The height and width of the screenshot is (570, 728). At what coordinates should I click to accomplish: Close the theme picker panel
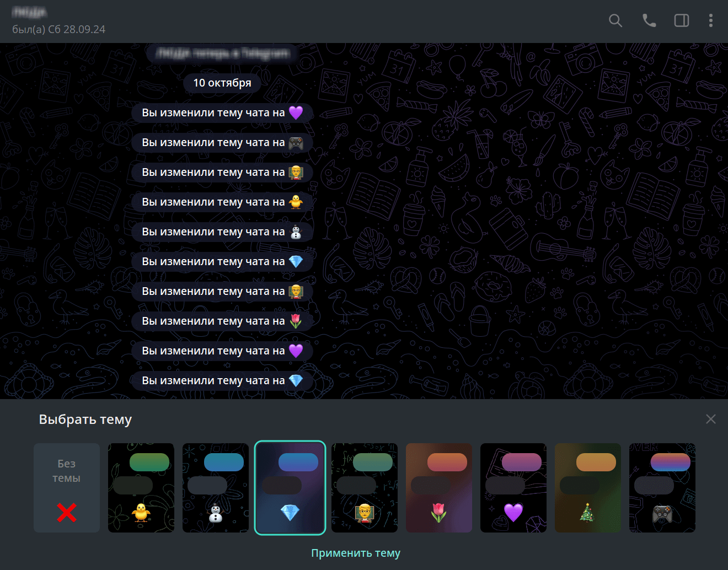pos(710,420)
